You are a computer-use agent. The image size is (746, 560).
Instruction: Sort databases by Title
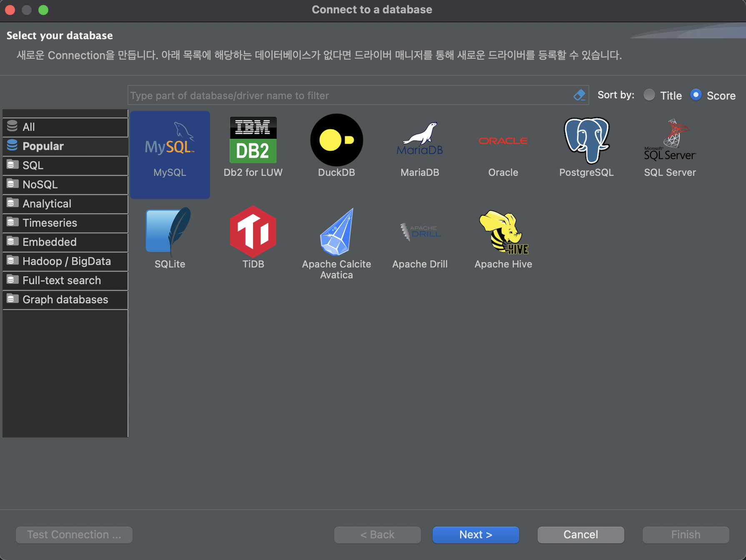663,95
